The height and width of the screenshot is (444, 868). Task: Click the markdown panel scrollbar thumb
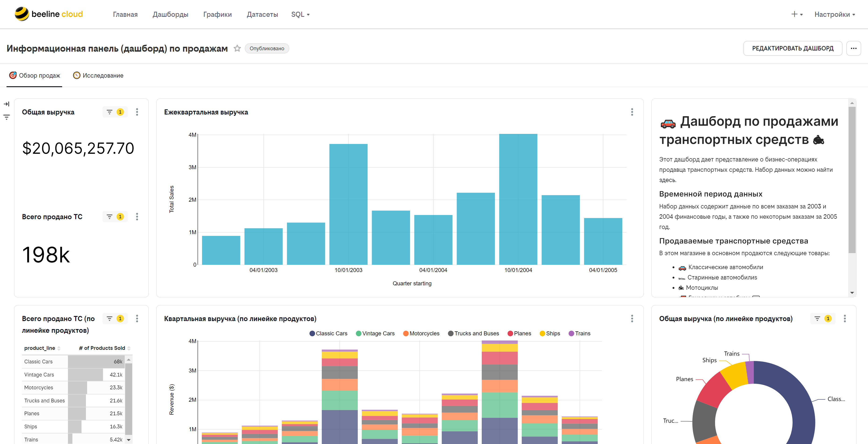coord(852,180)
